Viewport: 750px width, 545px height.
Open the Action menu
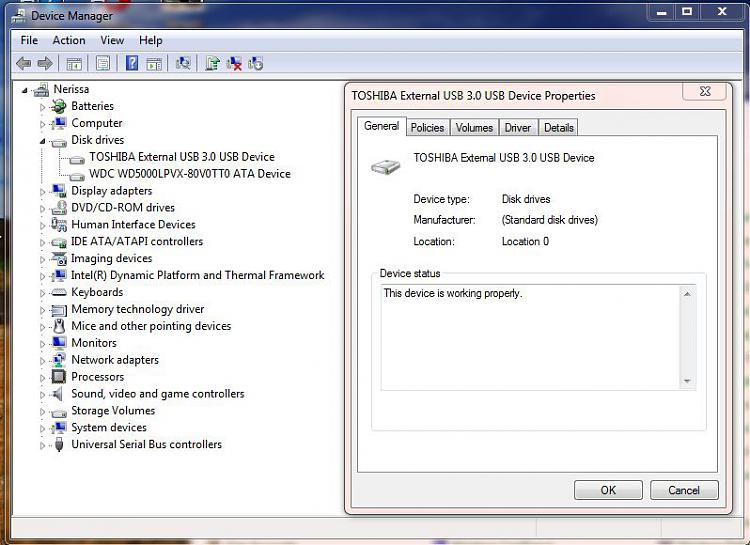pos(69,40)
